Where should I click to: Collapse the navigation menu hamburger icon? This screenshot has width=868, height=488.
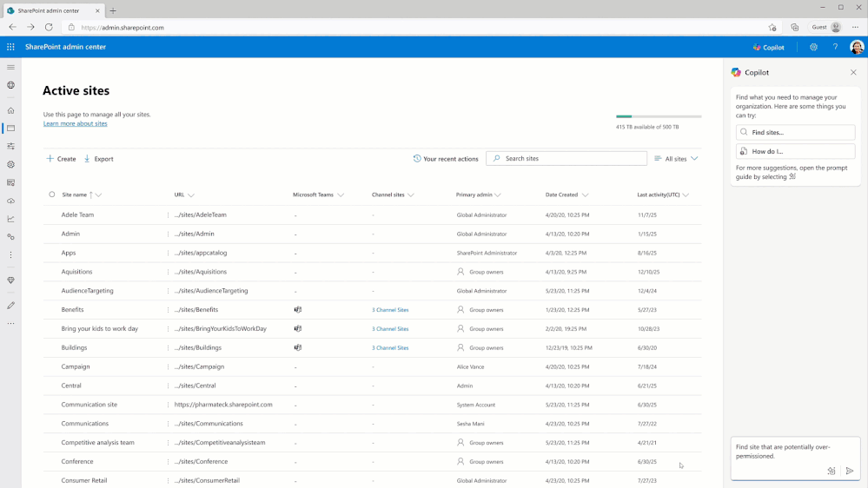coord(10,67)
